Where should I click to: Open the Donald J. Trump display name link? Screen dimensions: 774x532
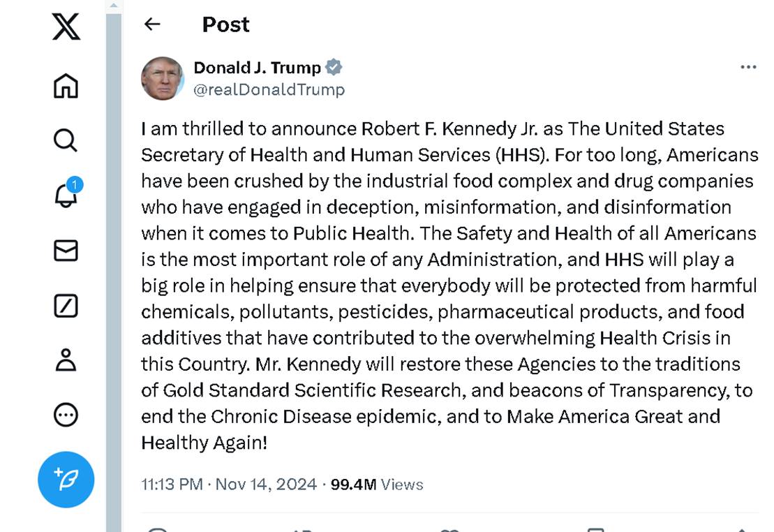[257, 68]
